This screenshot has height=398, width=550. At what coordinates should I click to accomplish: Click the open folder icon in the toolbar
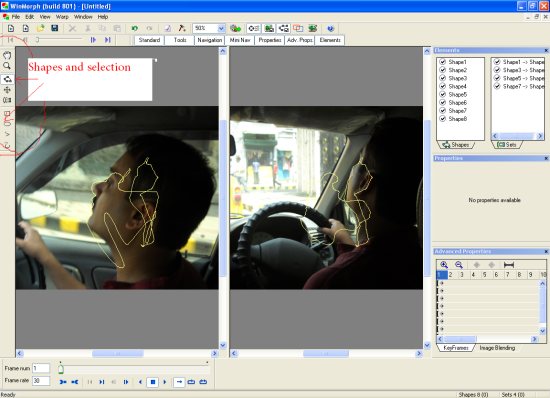[40, 28]
